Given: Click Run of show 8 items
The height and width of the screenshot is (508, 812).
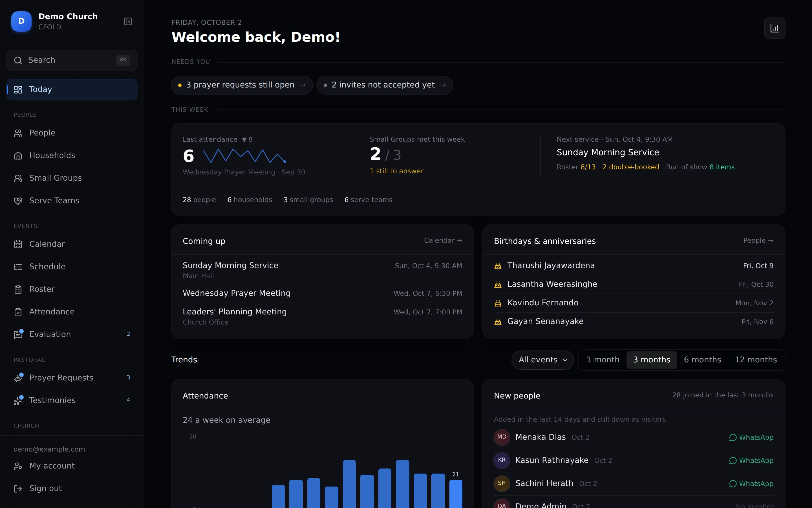Looking at the screenshot, I should tap(700, 167).
